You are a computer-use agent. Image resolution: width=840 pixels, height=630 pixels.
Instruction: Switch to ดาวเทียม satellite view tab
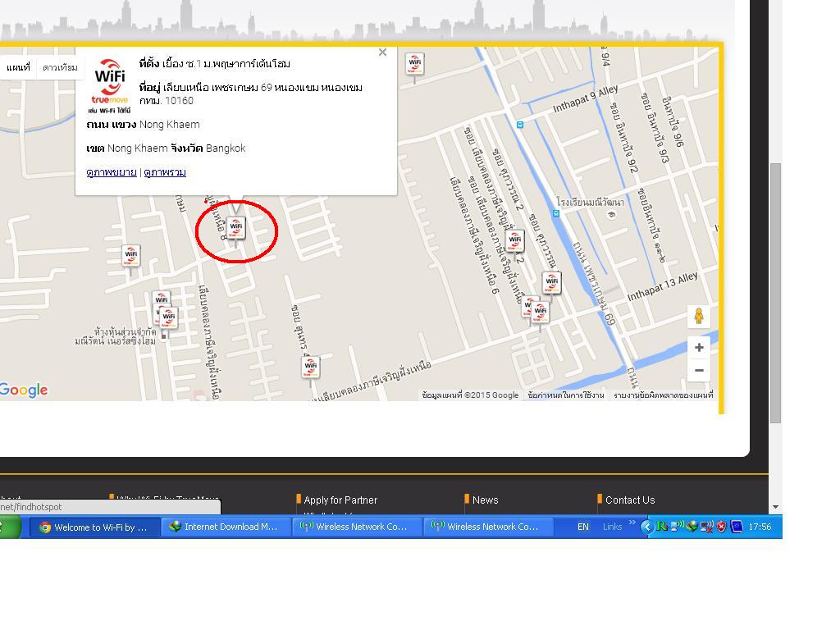pos(60,67)
